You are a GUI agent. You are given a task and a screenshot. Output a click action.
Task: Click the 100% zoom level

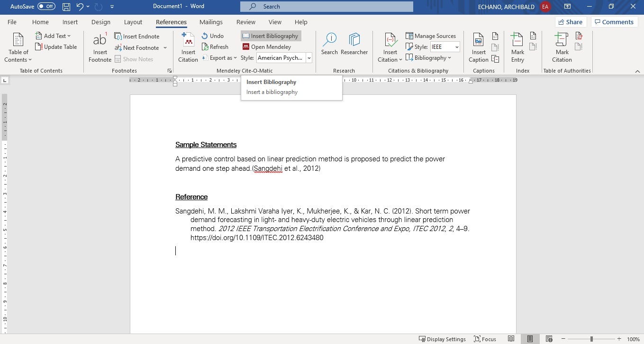pos(634,339)
